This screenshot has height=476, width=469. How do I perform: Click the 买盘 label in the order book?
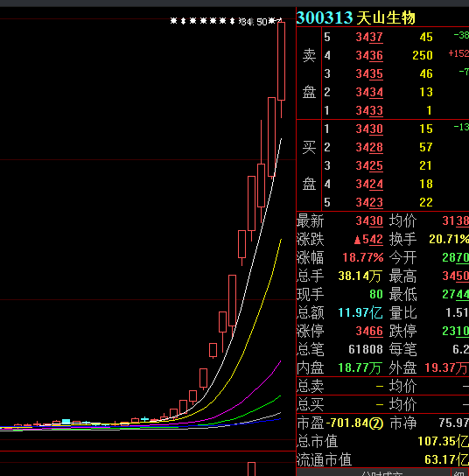309,165
